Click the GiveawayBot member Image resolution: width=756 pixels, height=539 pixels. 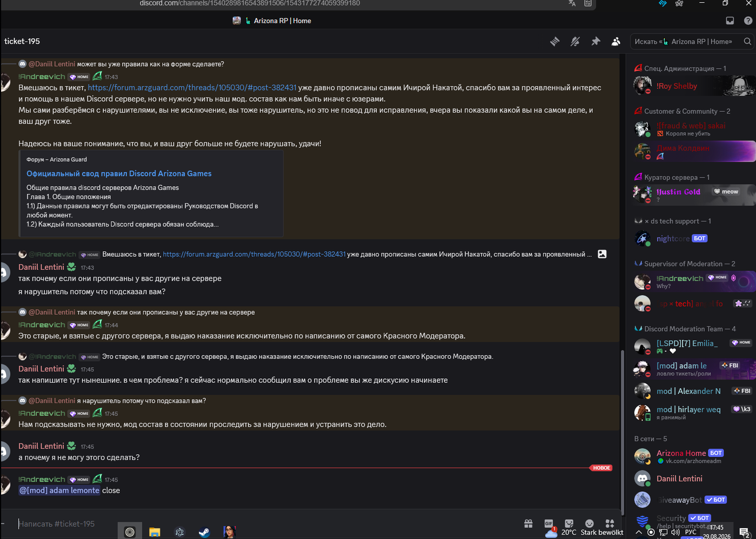(694, 500)
